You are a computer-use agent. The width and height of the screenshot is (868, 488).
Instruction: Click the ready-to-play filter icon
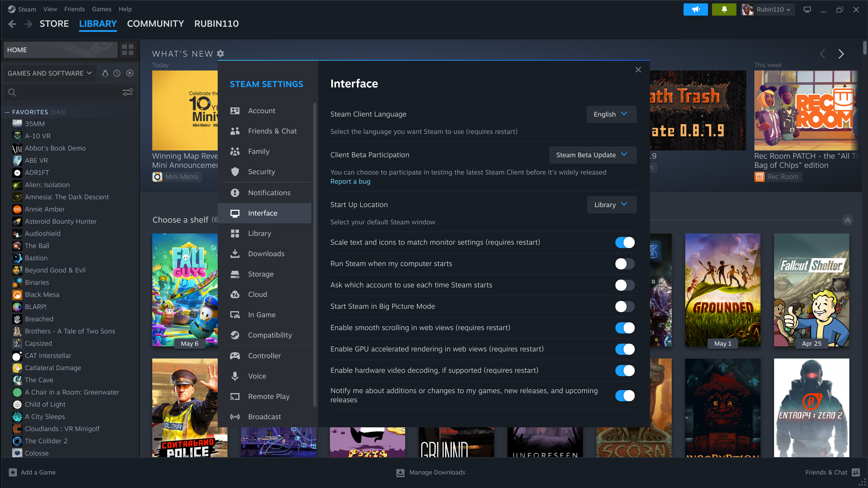pos(130,73)
